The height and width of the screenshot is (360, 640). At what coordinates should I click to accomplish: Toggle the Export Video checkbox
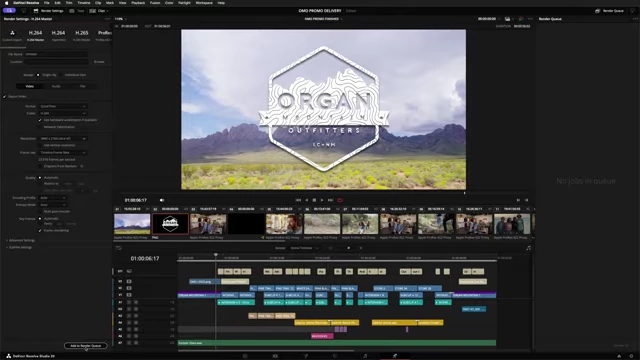[5, 97]
